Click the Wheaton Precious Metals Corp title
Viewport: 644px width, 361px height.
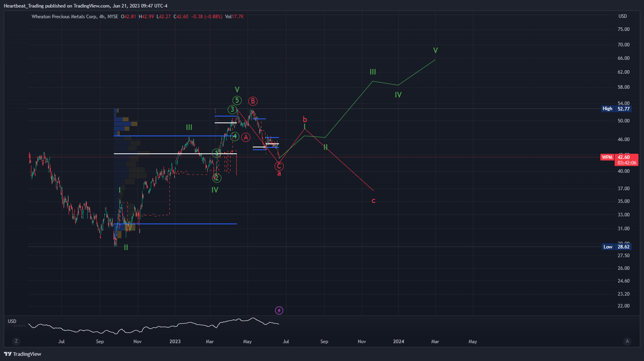click(64, 17)
